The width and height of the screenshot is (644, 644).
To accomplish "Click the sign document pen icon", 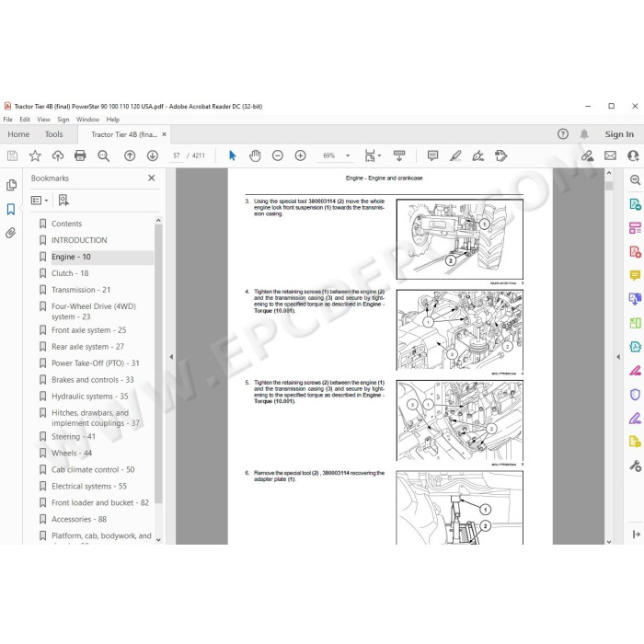I will (478, 155).
